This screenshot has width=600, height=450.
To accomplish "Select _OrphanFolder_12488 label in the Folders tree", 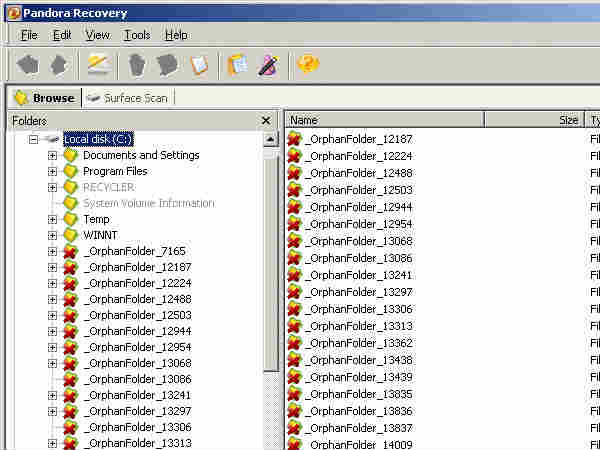I will [x=137, y=299].
